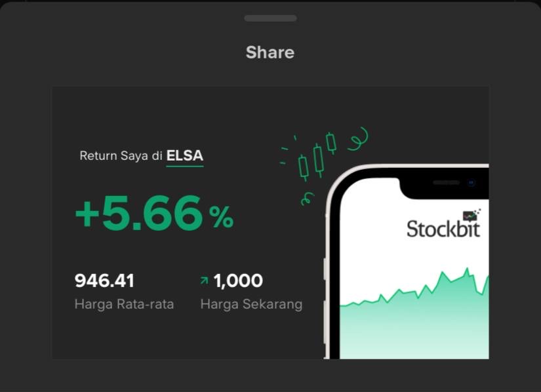Click the Harga Rata-rata label

click(x=124, y=304)
